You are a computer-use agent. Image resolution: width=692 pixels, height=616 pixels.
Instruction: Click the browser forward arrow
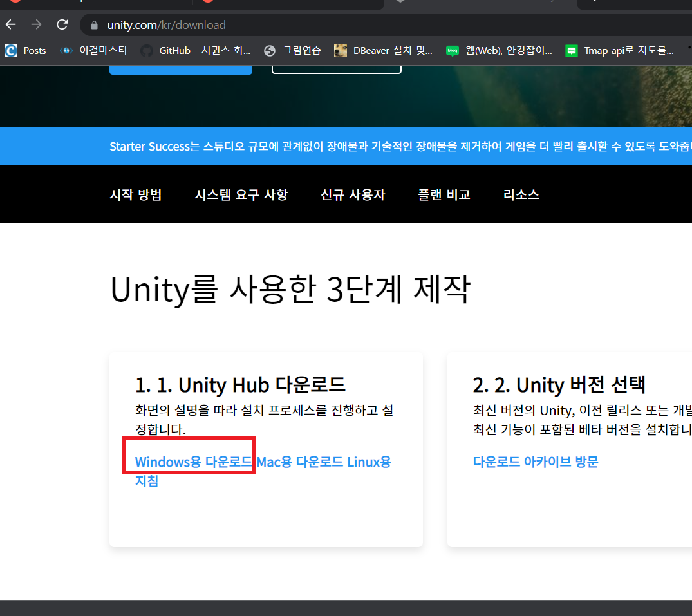click(x=36, y=24)
